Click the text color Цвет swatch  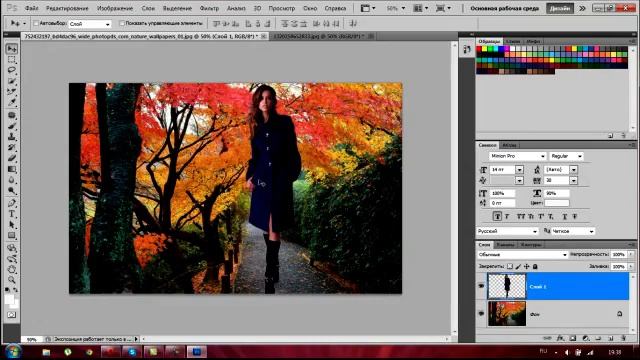[x=556, y=203]
